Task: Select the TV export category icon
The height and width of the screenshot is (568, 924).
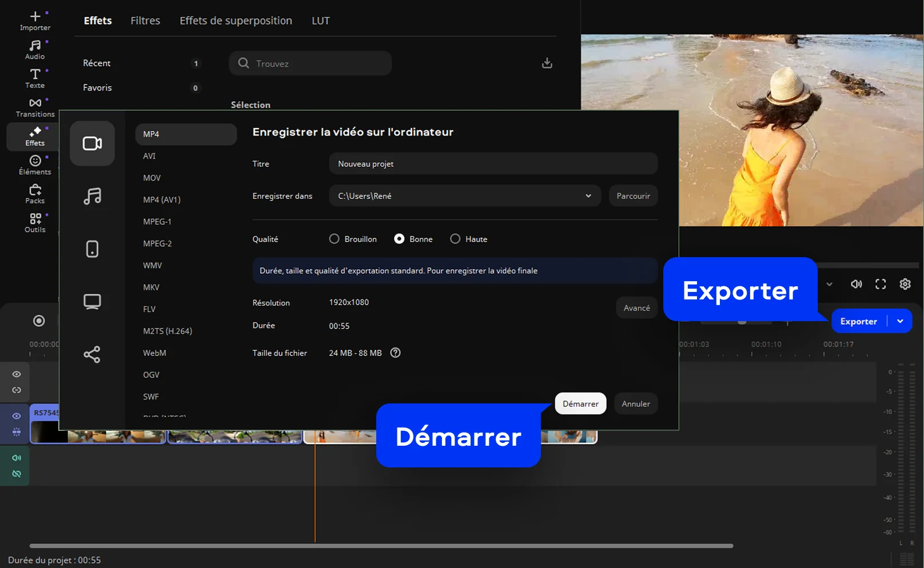Action: coord(92,302)
